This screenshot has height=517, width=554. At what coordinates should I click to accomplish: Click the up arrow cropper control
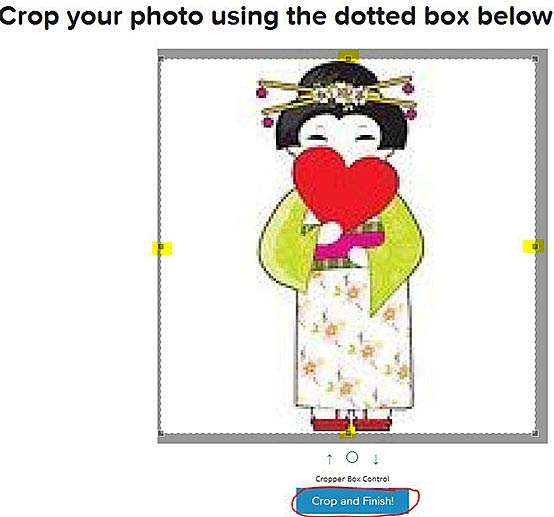(x=329, y=459)
